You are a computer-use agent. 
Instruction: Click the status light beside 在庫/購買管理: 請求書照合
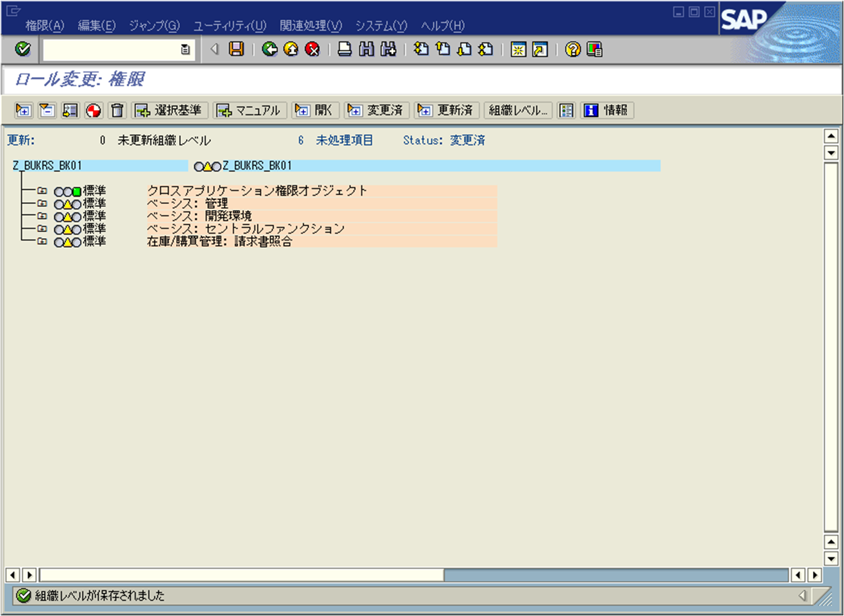point(68,241)
